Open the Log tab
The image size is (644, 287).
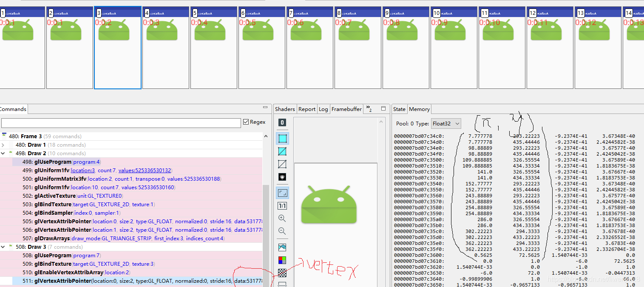[x=323, y=109]
